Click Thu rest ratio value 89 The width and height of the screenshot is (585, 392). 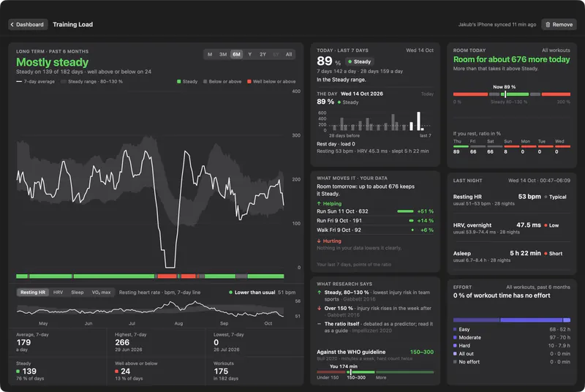tap(456, 152)
